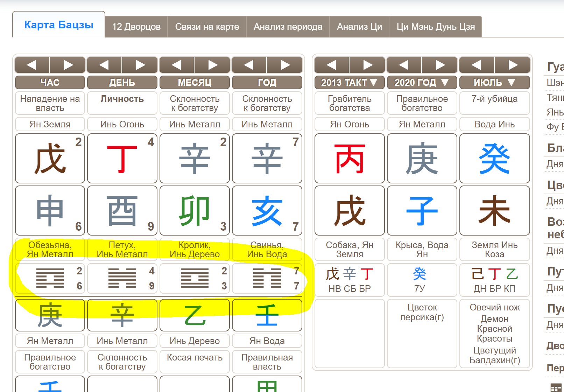Open the 2013 ТАКТ dropdown
This screenshot has height=392, width=564.
350,83
